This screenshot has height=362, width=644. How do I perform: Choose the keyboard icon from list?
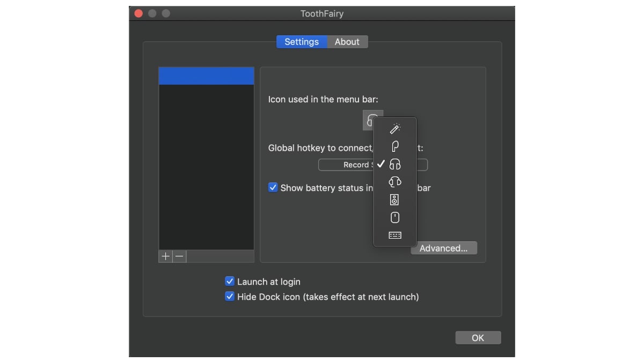395,235
